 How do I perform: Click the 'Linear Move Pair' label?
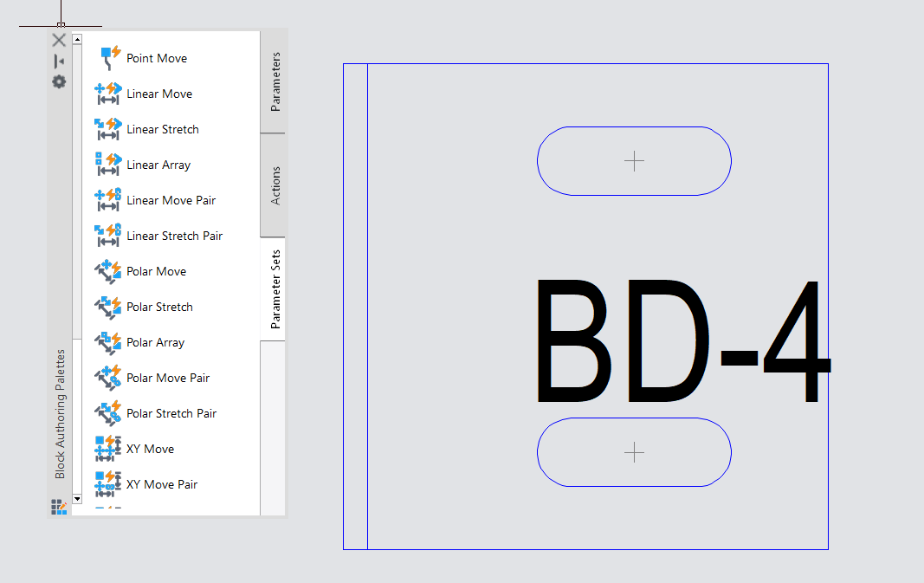tap(171, 200)
